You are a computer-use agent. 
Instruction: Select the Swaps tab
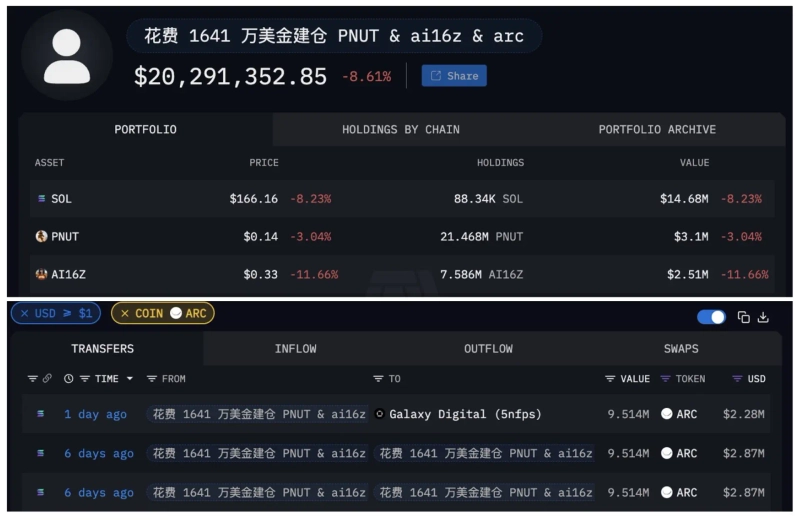click(x=681, y=349)
